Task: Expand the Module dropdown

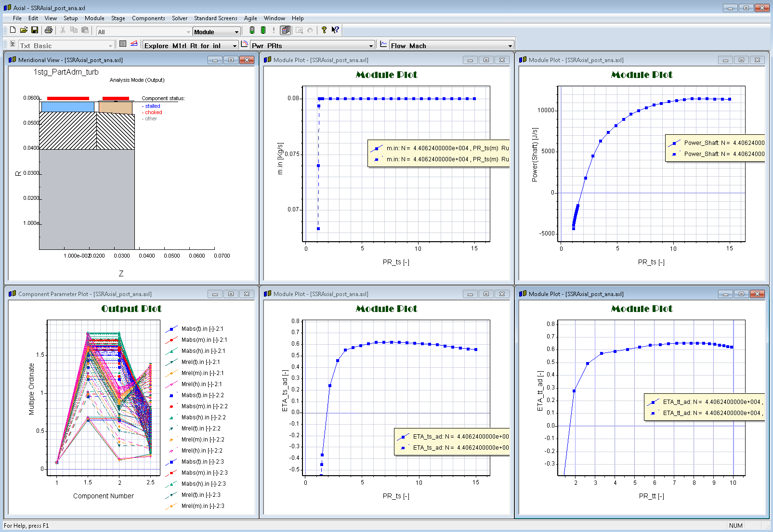Action: 236,32
